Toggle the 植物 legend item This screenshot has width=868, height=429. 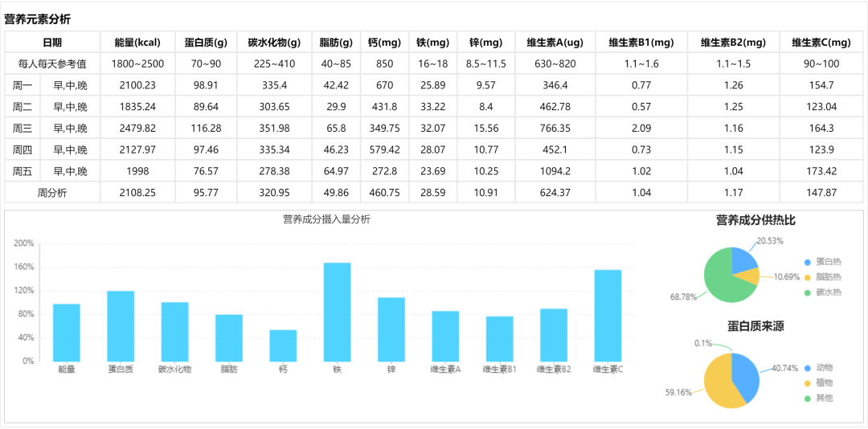click(818, 382)
